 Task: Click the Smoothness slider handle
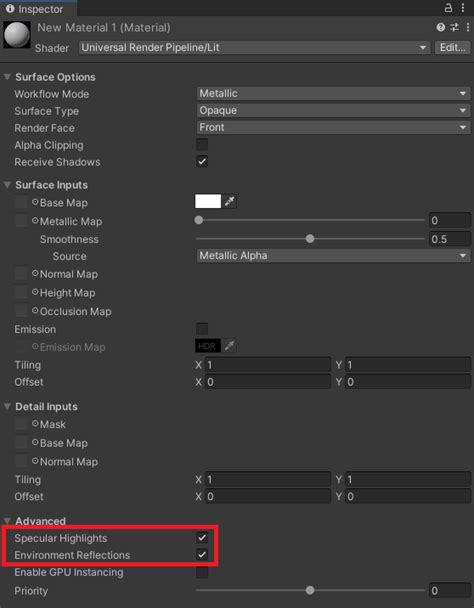(310, 239)
